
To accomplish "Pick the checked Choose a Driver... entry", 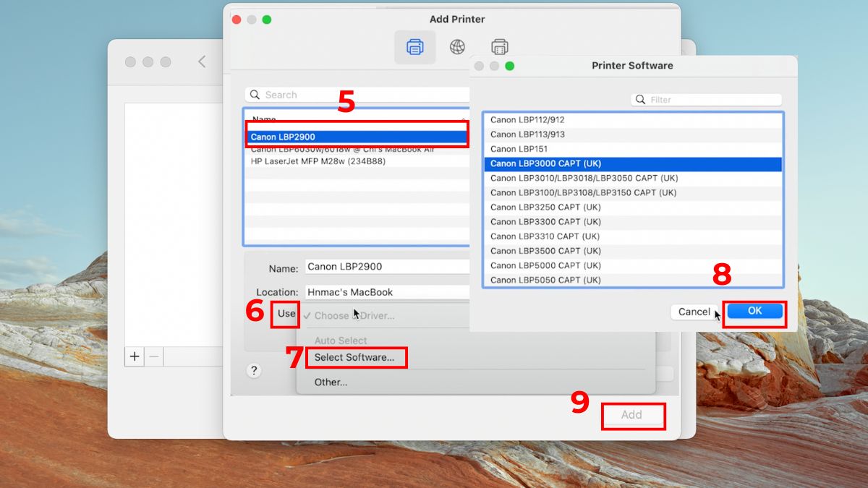I will coord(354,315).
